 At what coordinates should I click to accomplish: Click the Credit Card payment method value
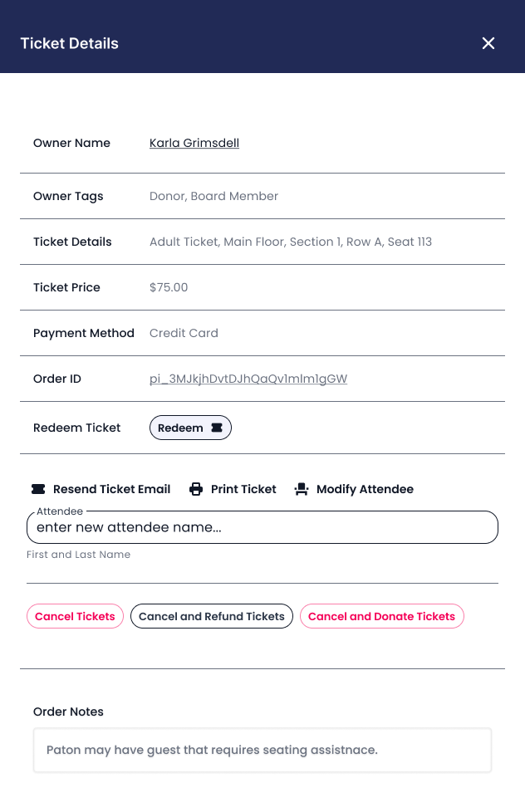[184, 333]
